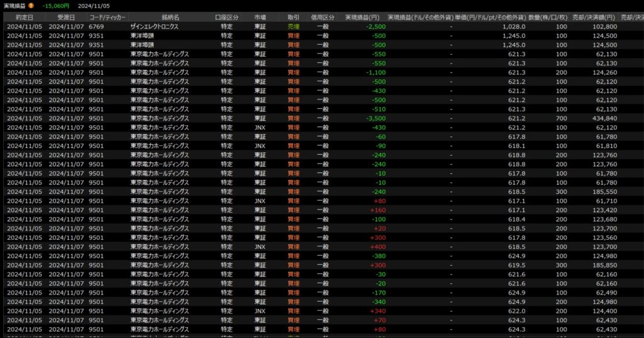Click the 信用区分 column header

tap(323, 17)
